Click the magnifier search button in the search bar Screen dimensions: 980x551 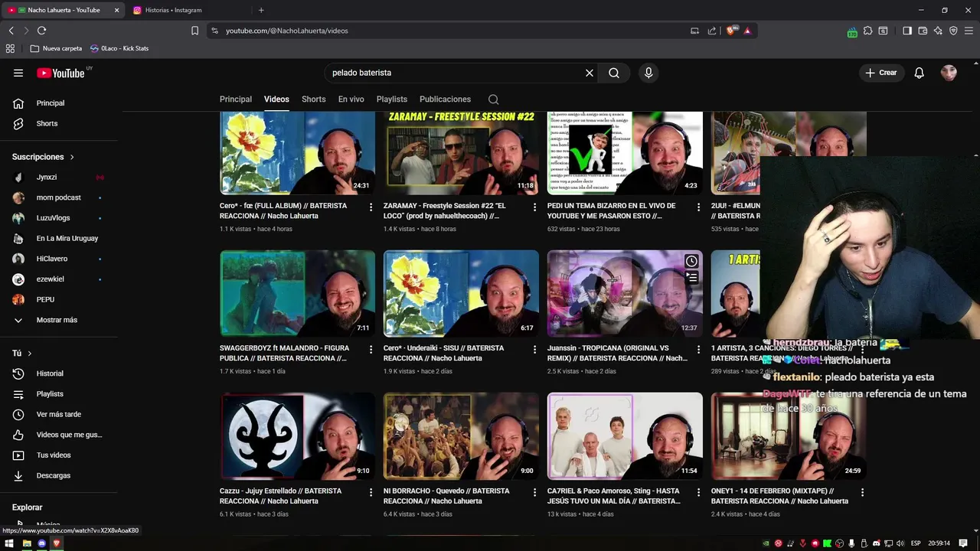[614, 73]
